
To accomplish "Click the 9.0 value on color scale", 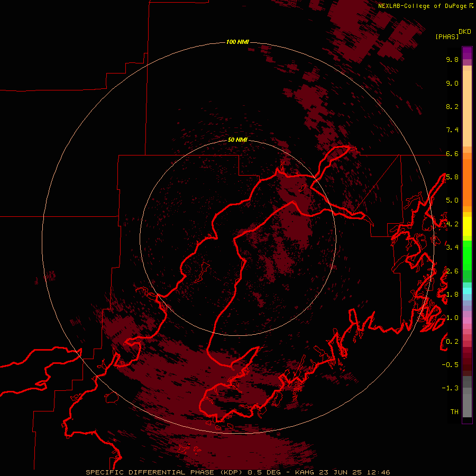I will (x=452, y=83).
